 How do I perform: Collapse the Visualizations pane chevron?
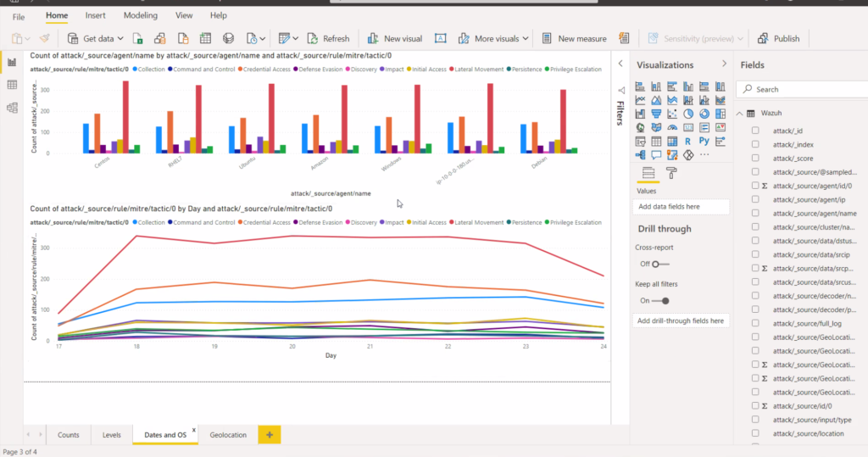[724, 64]
